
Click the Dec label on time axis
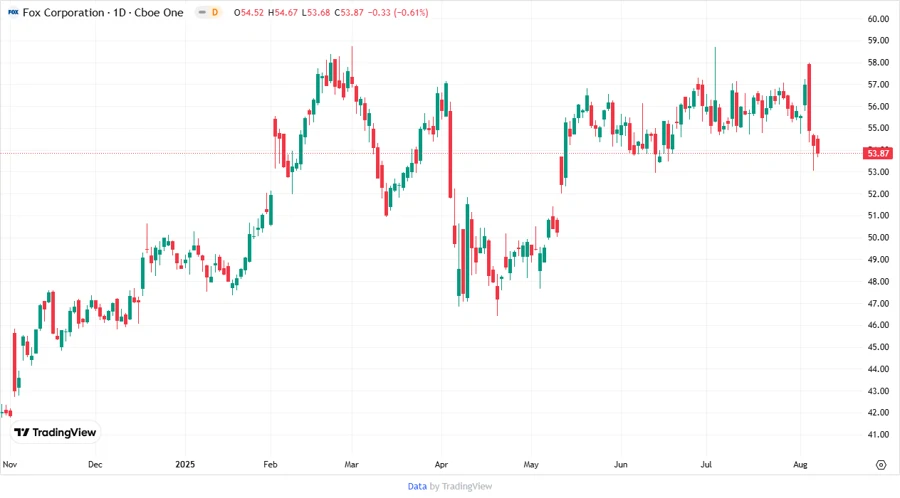(x=95, y=464)
